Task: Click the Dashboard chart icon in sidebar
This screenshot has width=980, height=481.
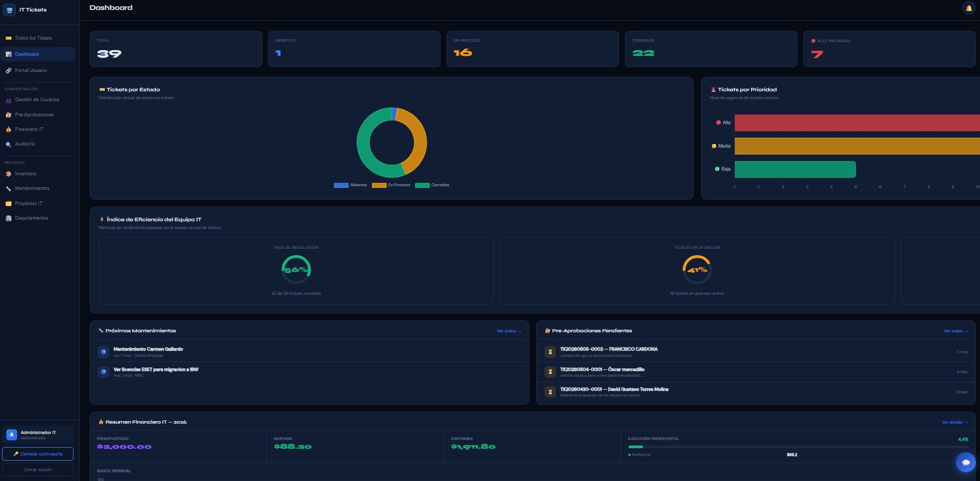Action: coord(8,54)
